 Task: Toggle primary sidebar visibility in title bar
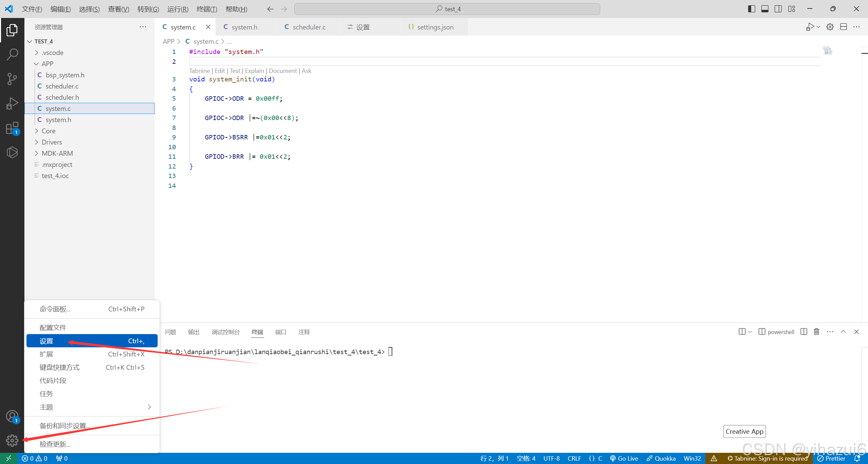pyautogui.click(x=751, y=9)
